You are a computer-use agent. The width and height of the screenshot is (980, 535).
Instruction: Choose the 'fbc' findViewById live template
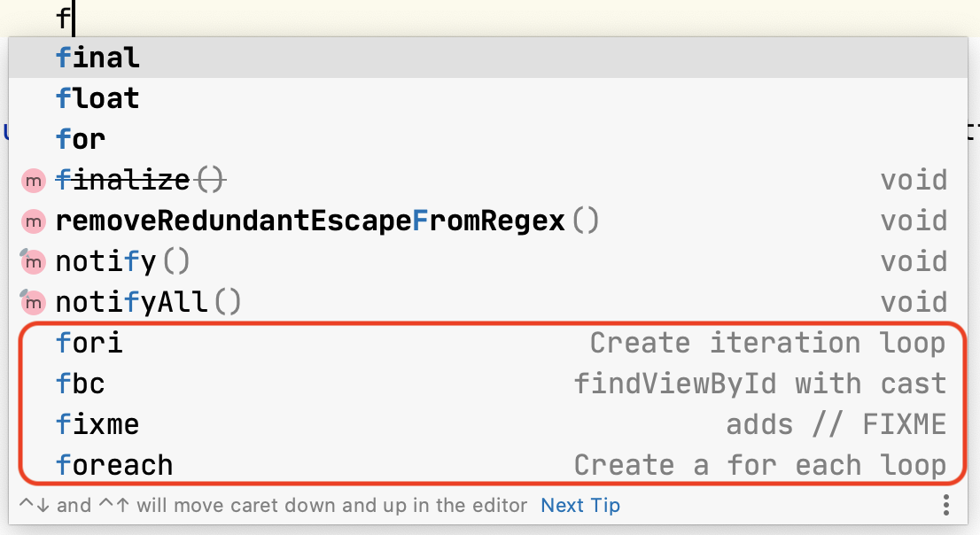[81, 384]
